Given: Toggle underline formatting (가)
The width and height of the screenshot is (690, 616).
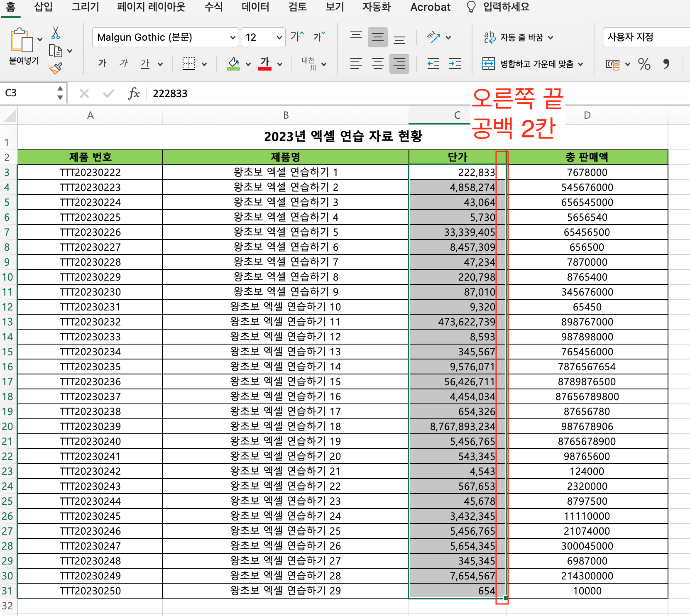Looking at the screenshot, I should [145, 64].
